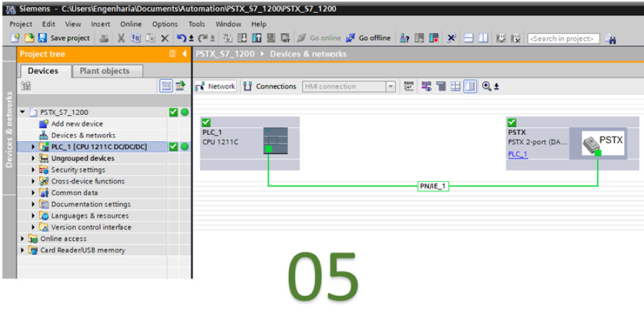This screenshot has width=644, height=316.
Task: Split the editor space vertically
Action: point(484,38)
